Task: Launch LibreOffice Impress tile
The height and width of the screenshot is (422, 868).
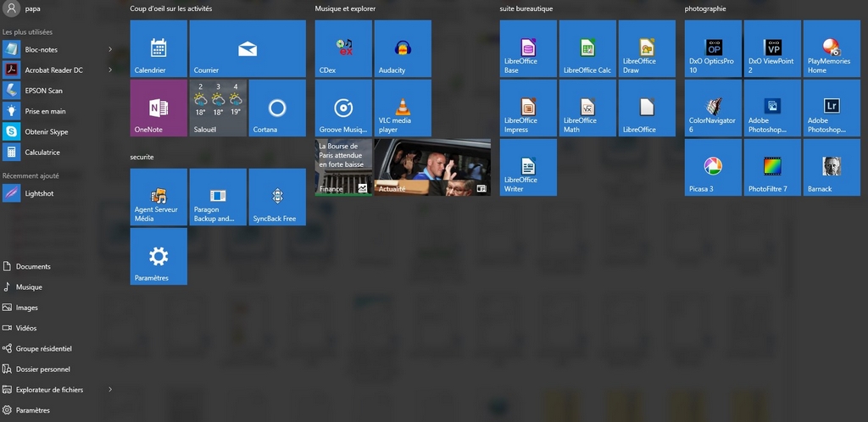Action: click(528, 108)
